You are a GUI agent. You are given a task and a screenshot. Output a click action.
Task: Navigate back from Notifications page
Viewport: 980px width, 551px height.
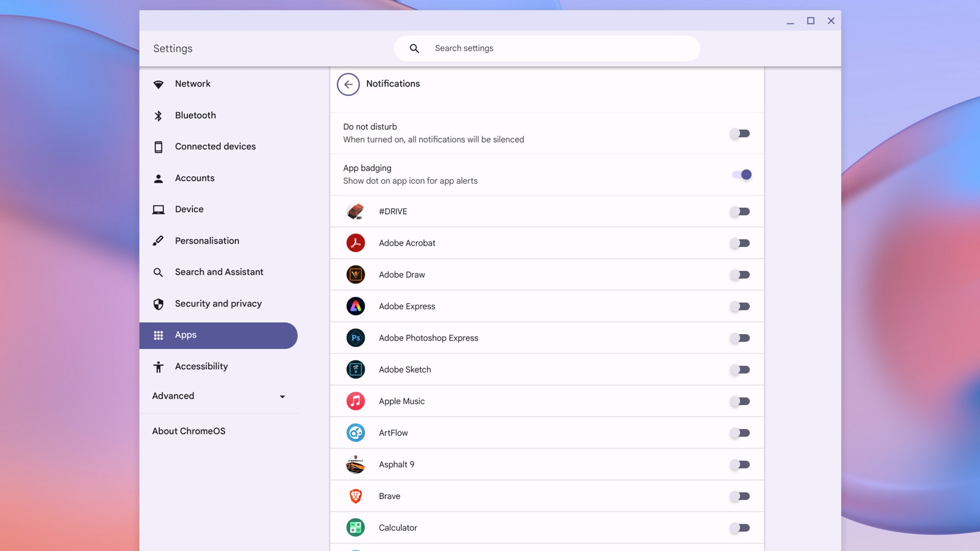[x=347, y=83]
